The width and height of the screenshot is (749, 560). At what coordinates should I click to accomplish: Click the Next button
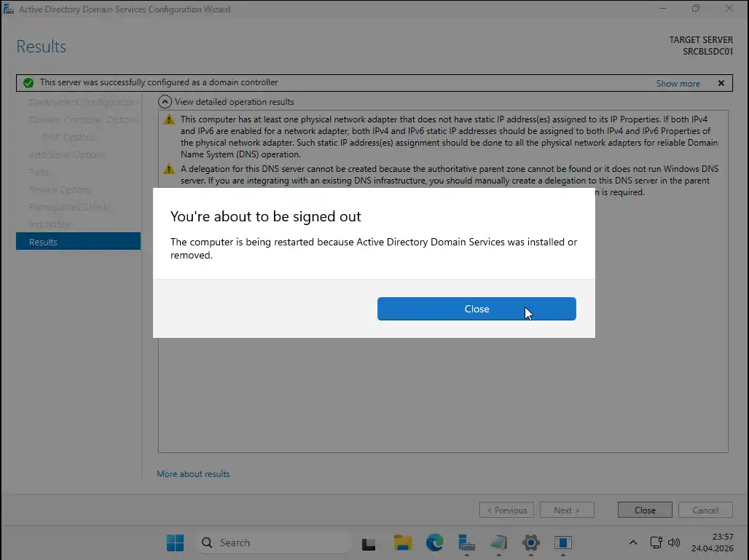pos(567,510)
